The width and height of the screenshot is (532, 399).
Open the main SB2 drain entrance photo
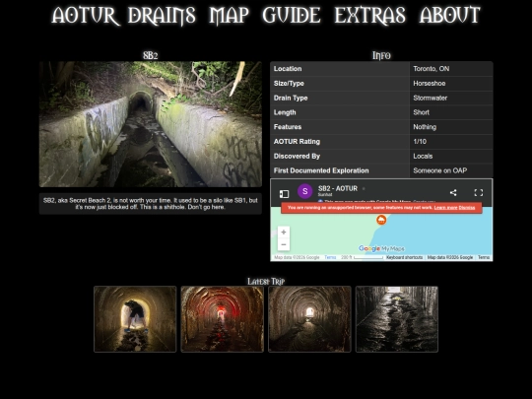coord(151,124)
